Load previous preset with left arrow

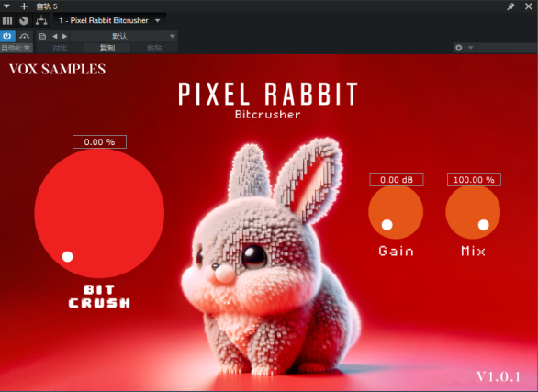click(55, 36)
